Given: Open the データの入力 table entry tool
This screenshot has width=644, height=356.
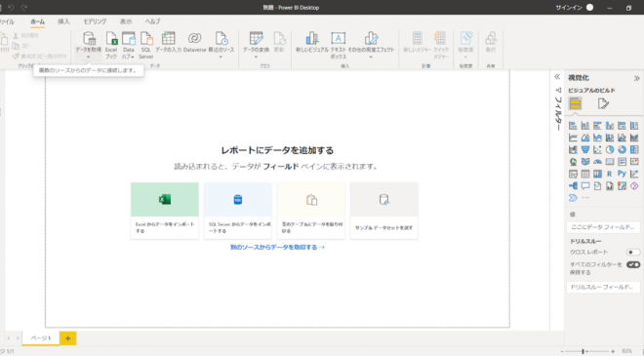Looking at the screenshot, I should (169, 43).
